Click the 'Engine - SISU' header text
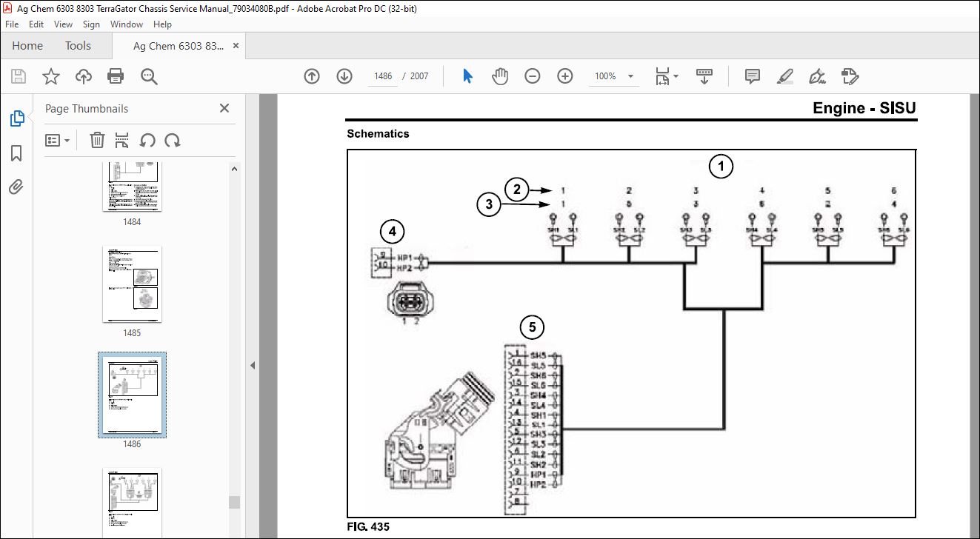 click(x=864, y=108)
